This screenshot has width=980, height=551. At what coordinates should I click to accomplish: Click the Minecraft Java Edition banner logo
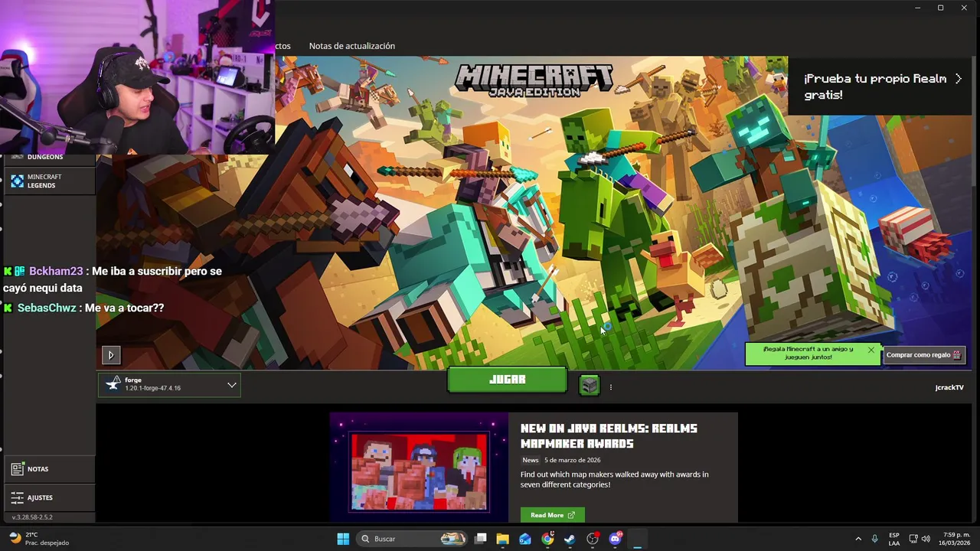pyautogui.click(x=534, y=80)
